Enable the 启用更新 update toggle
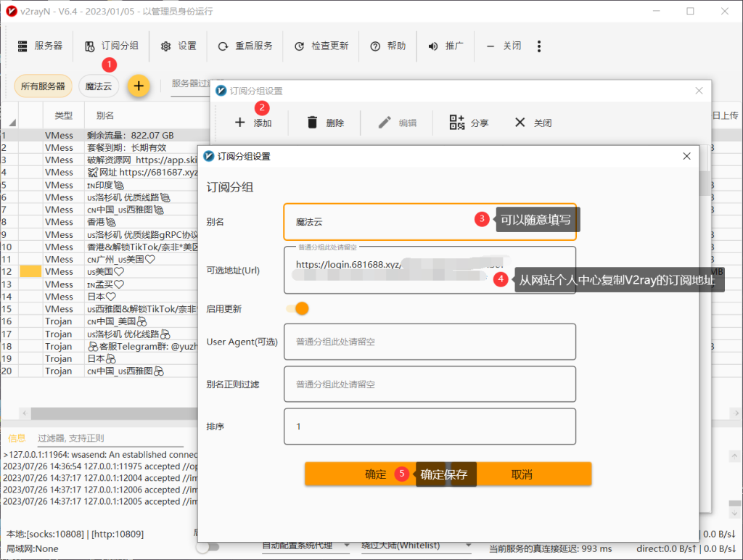743x560 pixels. point(297,308)
